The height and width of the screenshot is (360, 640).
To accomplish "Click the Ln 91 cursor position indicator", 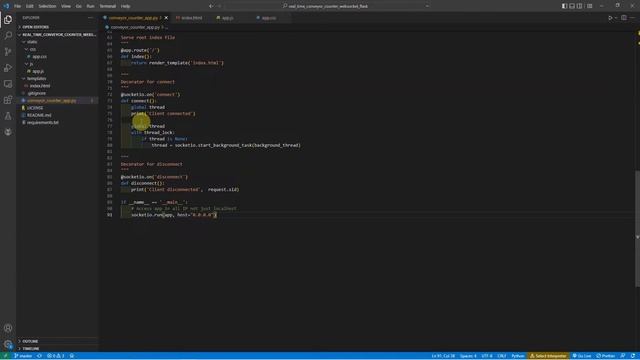I will tap(443, 356).
